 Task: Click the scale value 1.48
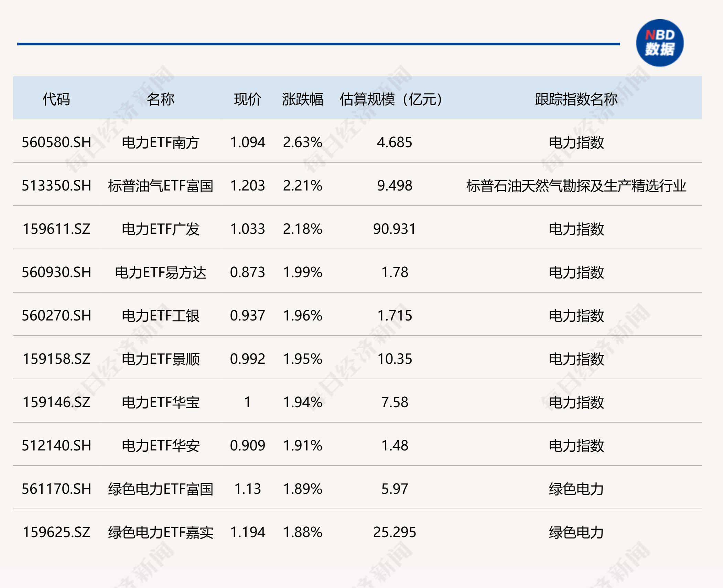[395, 446]
